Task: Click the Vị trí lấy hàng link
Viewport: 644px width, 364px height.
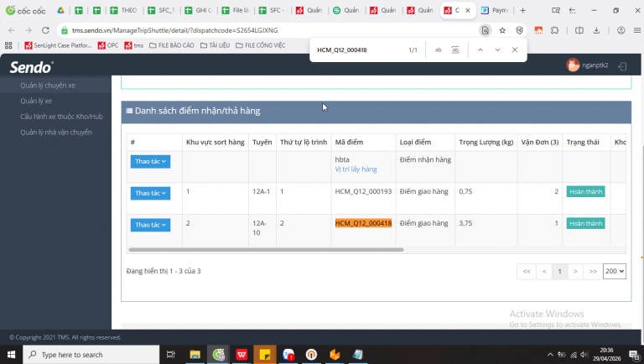Action: (356, 169)
